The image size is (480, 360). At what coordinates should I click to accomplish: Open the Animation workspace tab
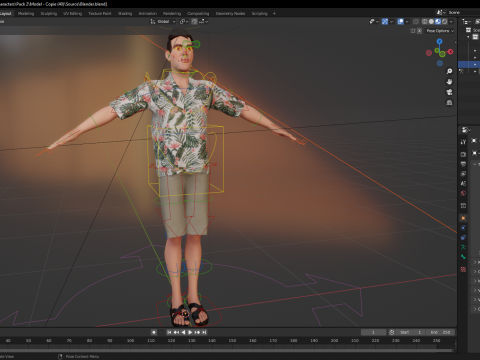pyautogui.click(x=147, y=13)
